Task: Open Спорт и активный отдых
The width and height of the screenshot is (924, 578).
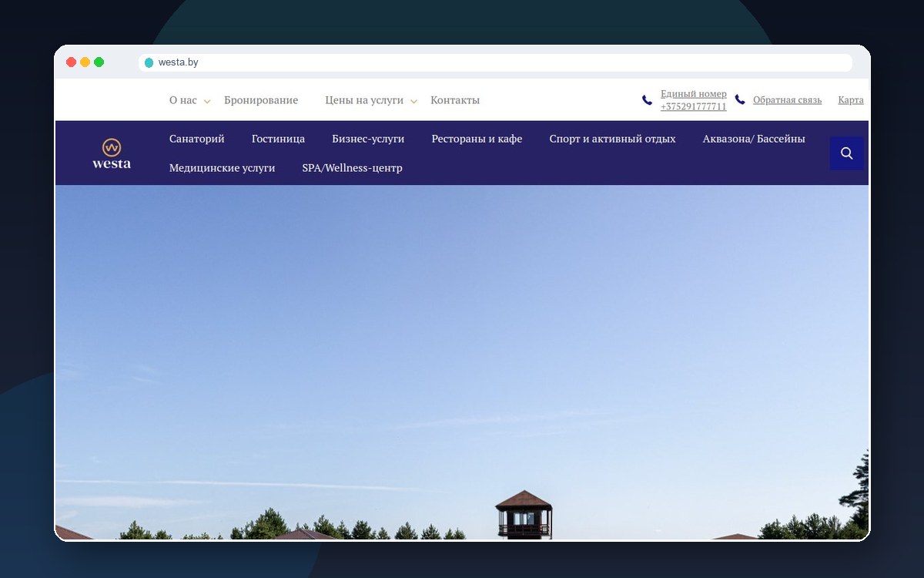Action: click(x=612, y=139)
